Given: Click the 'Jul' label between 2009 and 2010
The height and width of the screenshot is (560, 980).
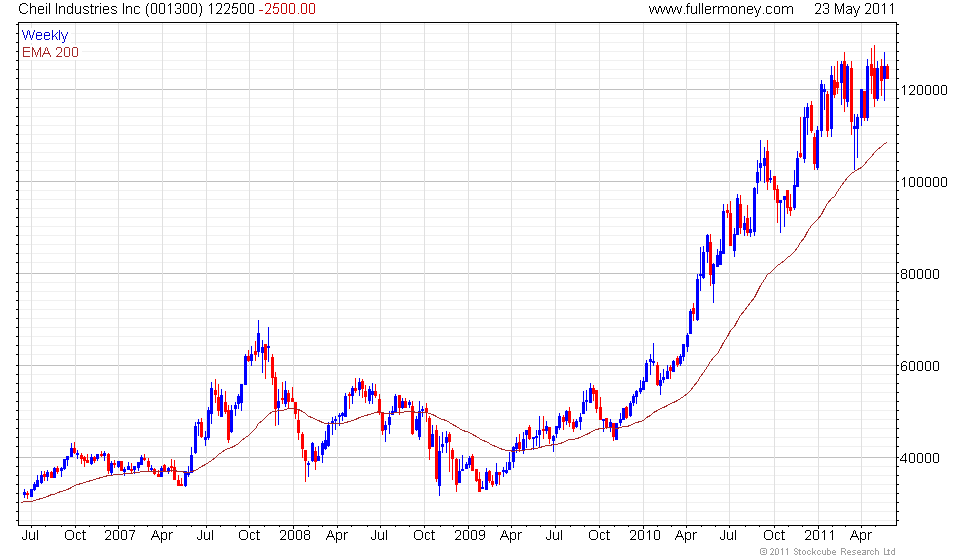Looking at the screenshot, I should (x=554, y=536).
